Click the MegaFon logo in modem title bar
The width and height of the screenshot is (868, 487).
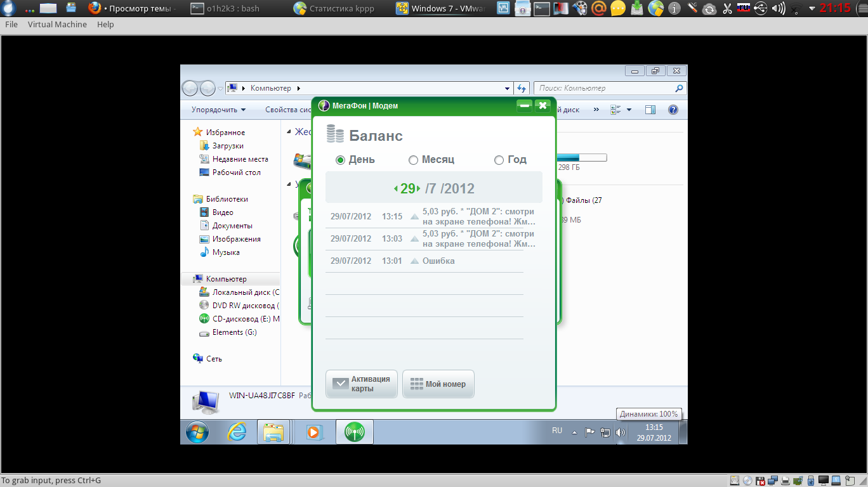click(324, 106)
